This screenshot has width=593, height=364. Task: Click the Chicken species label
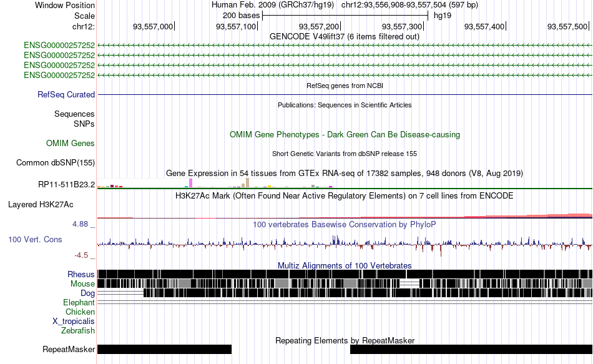[80, 312]
